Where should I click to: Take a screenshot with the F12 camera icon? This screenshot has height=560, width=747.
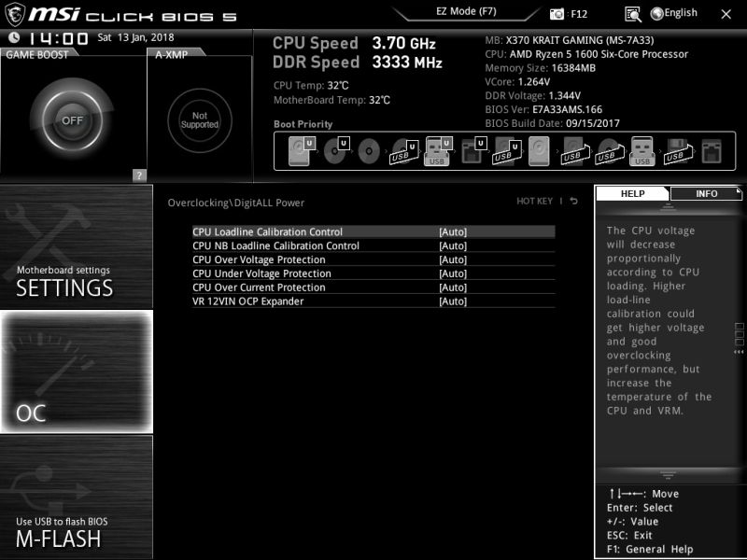point(557,14)
